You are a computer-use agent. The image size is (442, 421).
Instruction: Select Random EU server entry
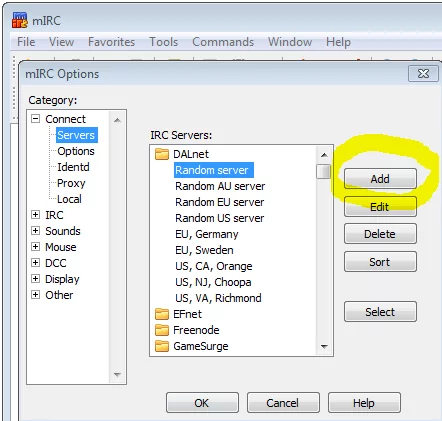pyautogui.click(x=220, y=202)
